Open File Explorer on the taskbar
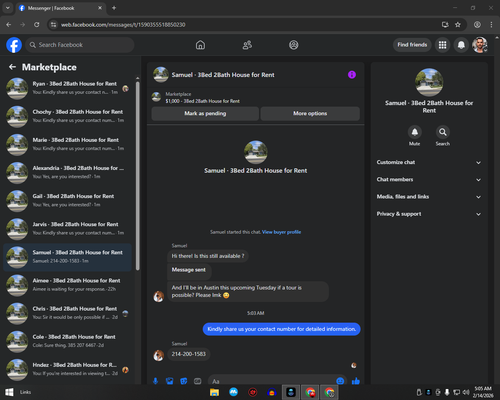Viewport: 500px width, 400px height. point(214,392)
